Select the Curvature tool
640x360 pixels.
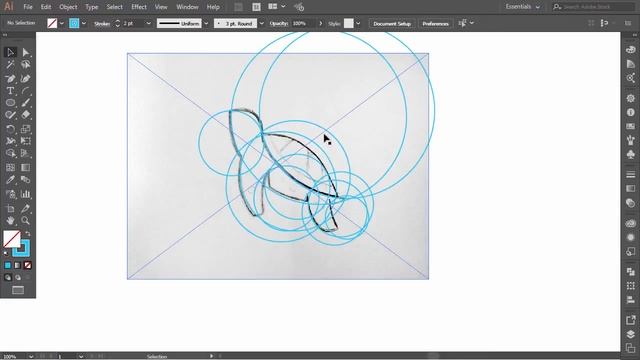pos(25,78)
